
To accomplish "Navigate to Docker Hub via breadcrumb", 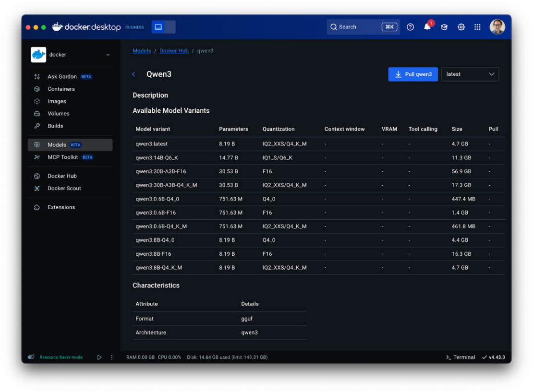I will click(174, 50).
